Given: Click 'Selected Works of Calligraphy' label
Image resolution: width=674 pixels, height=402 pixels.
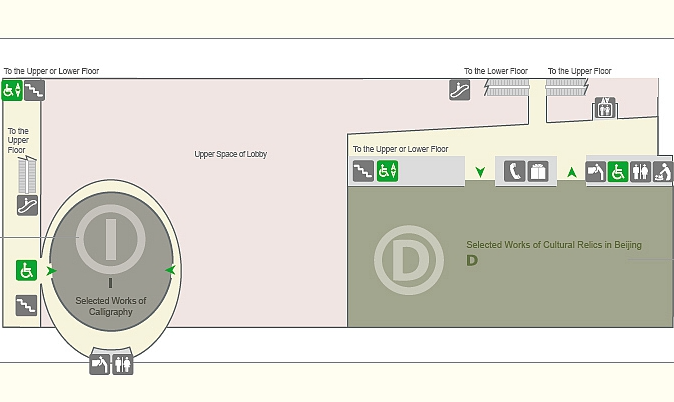Looking at the screenshot, I should coord(111,306).
